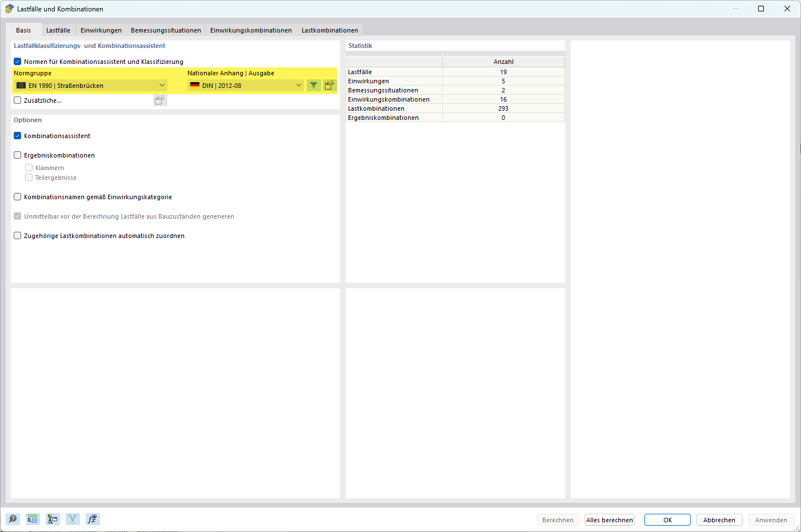
Task: Click the fx formula view icon
Action: [93, 519]
